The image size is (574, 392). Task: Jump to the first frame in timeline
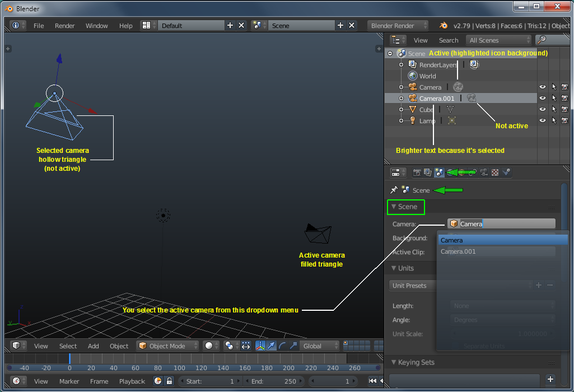372,381
